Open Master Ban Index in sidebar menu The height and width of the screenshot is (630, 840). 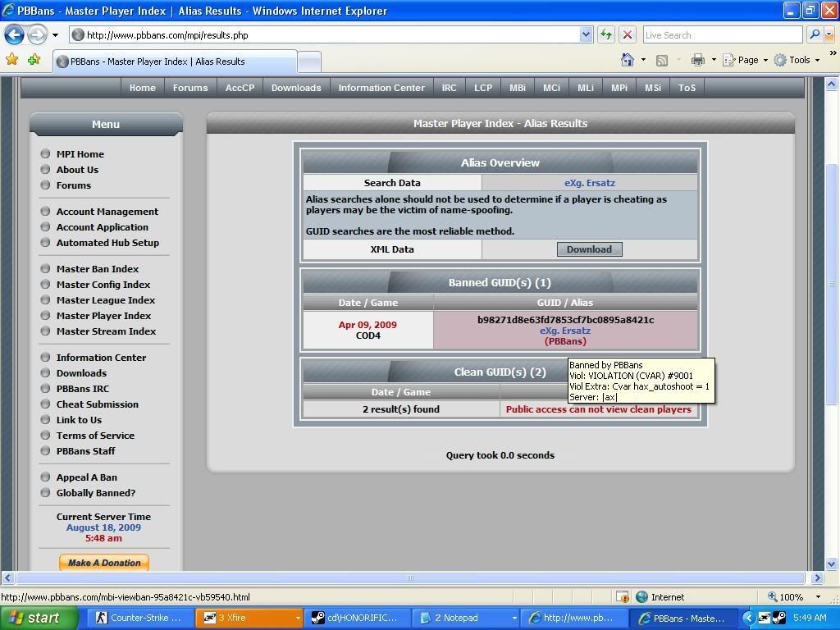click(98, 269)
